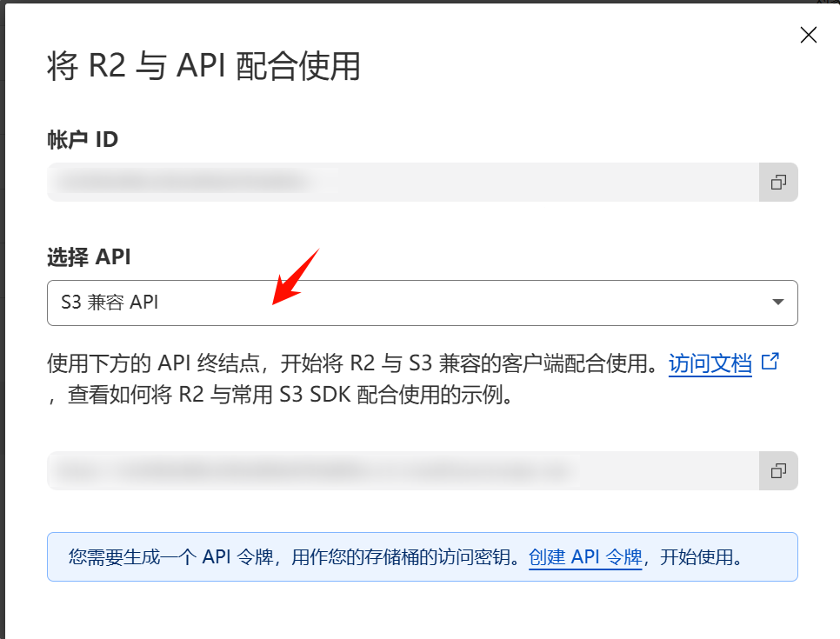
Task: Click the 帐户 ID label
Action: [x=82, y=138]
